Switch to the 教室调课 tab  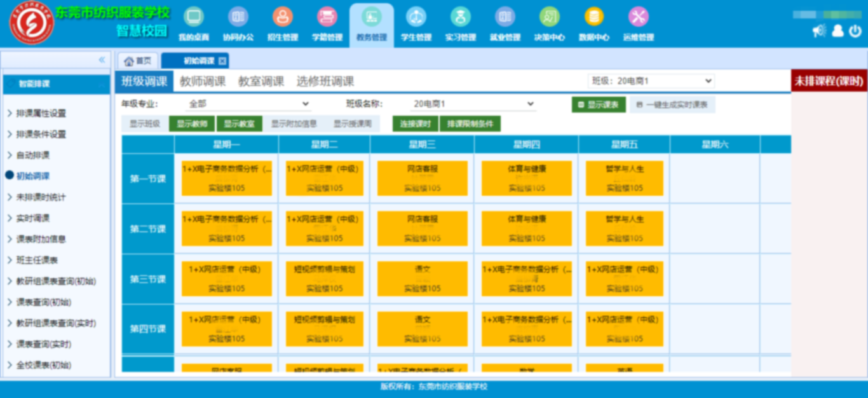(261, 81)
